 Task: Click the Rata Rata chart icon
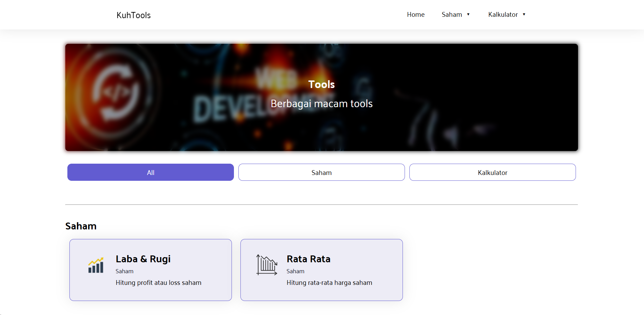(267, 265)
